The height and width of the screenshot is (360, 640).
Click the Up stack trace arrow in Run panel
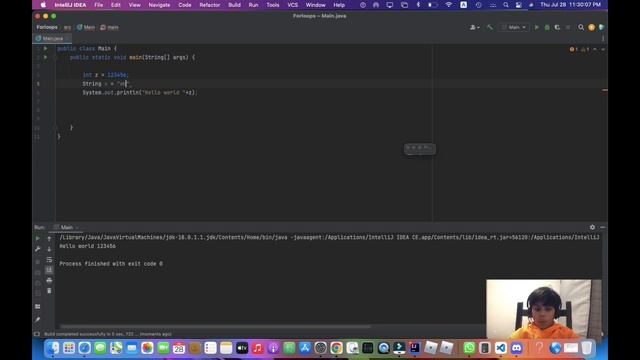49,238
